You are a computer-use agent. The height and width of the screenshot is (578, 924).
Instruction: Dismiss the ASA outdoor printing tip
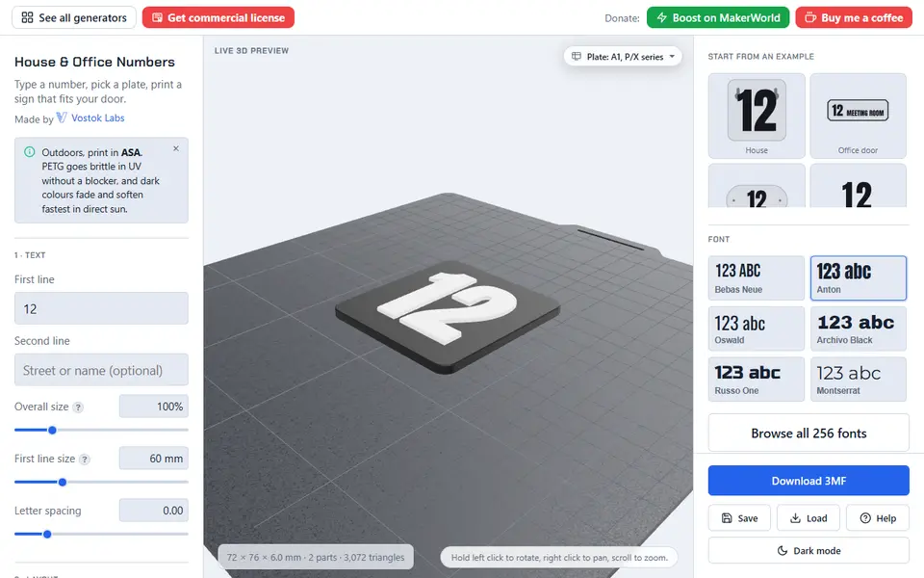coord(175,148)
